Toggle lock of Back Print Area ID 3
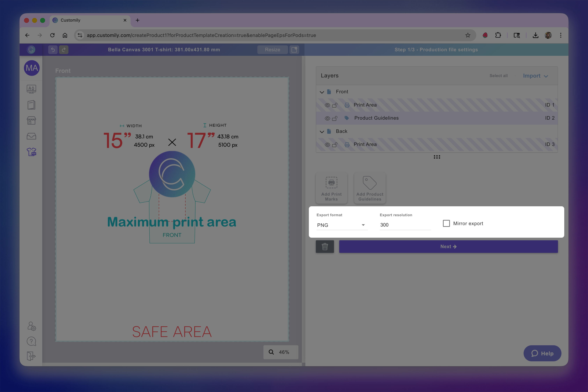 point(335,145)
